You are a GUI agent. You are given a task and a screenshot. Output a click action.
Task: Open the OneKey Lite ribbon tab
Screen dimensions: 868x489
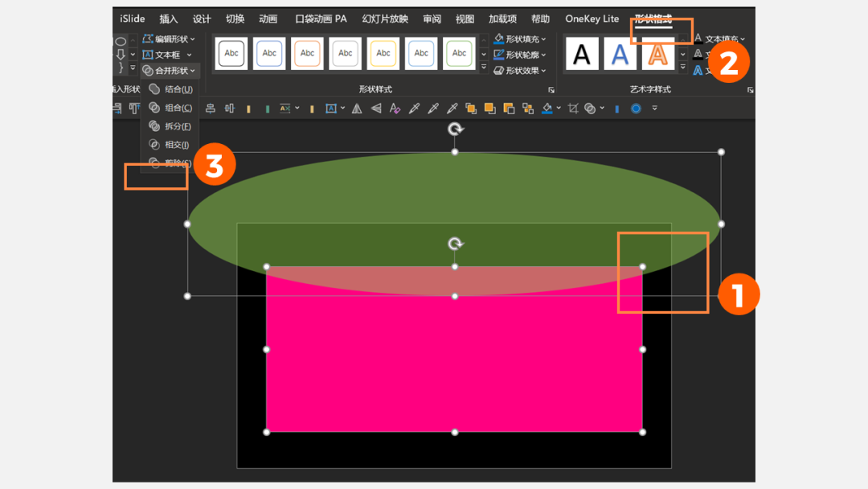pos(592,19)
